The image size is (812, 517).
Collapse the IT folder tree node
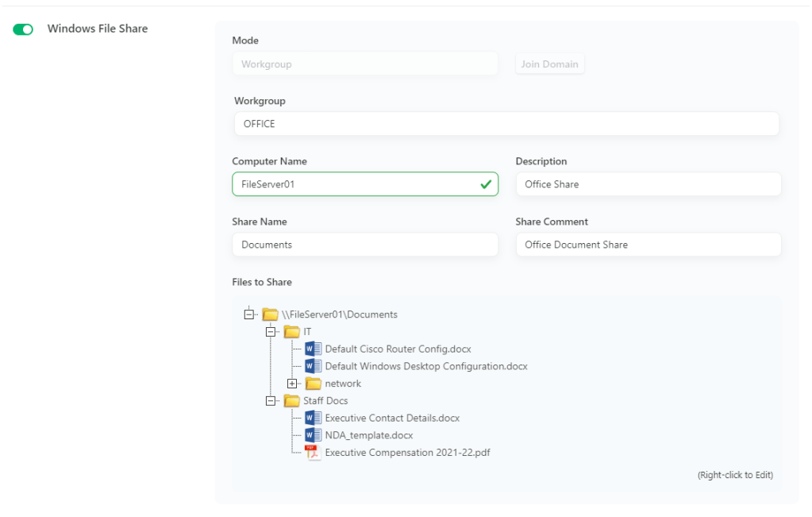(x=271, y=331)
